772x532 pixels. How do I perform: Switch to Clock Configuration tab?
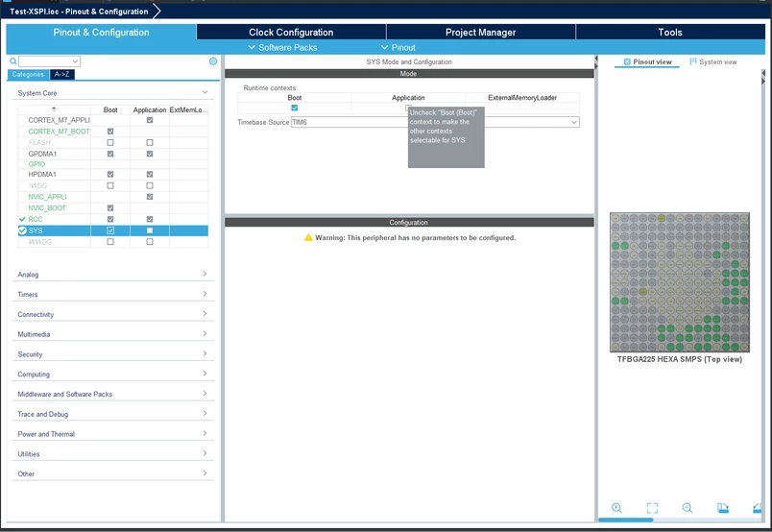(291, 32)
